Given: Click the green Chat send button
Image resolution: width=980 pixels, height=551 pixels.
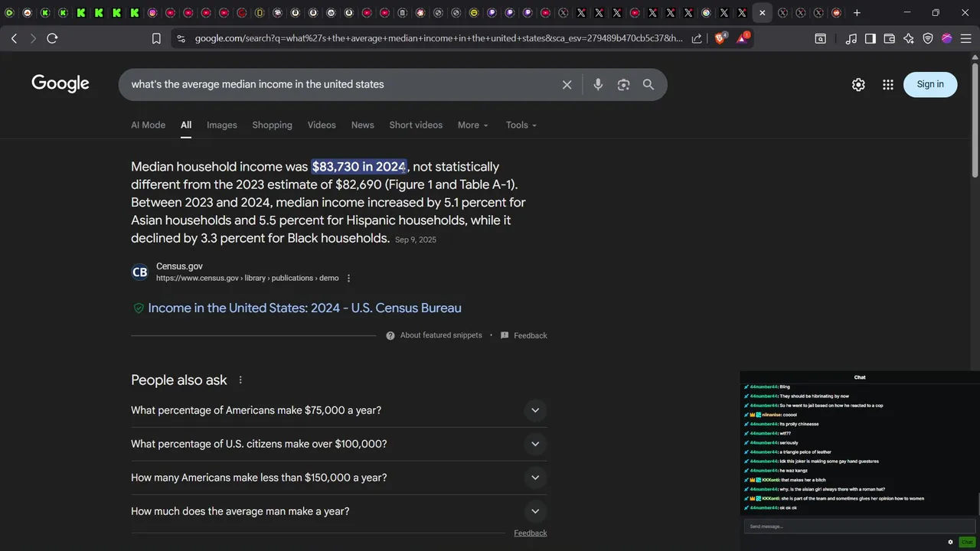Looking at the screenshot, I should pos(966,542).
